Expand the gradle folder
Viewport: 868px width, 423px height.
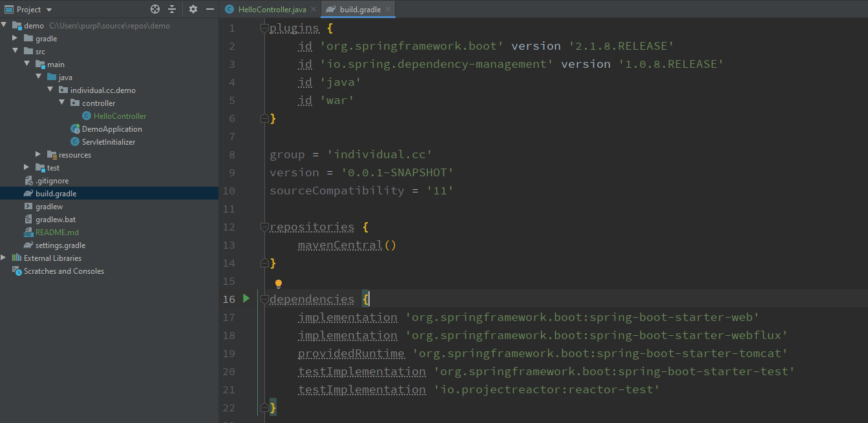pyautogui.click(x=16, y=39)
